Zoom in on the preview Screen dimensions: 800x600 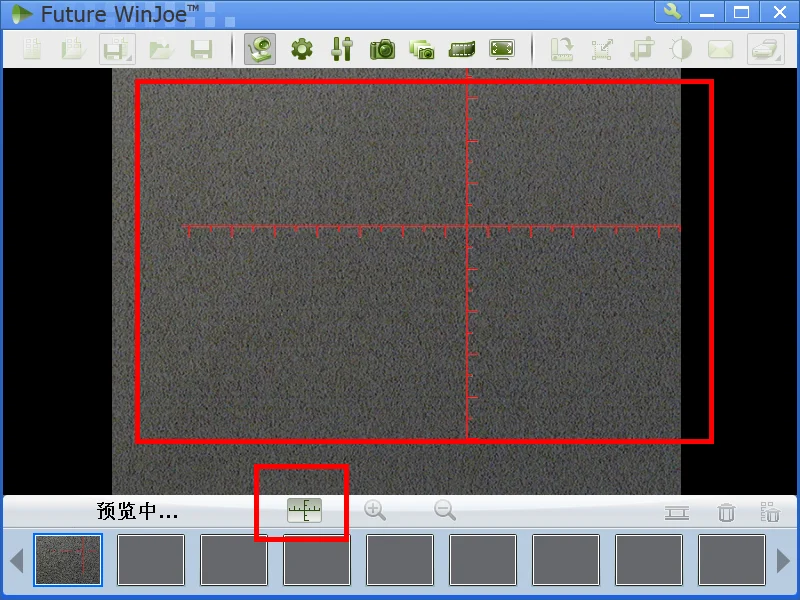374,511
